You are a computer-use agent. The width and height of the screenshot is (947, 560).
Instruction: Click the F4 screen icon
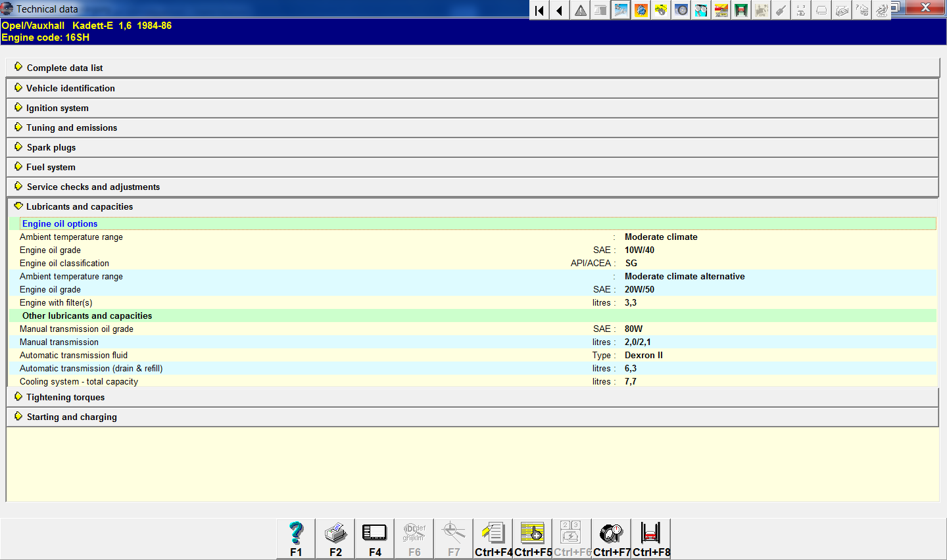375,538
